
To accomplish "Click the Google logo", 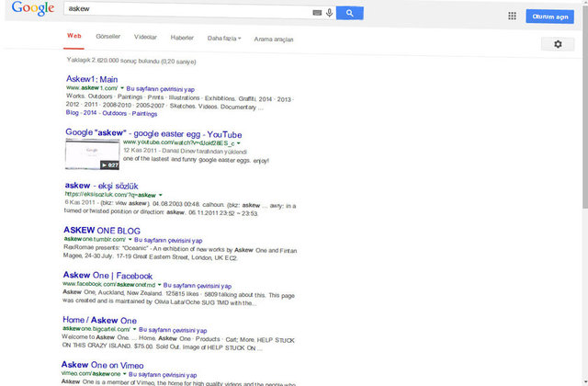I will tap(33, 8).
